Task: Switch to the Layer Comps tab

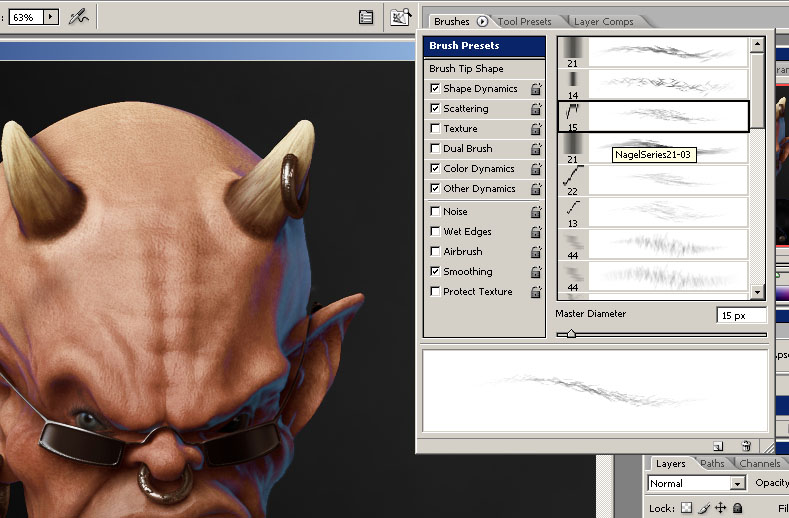Action: (603, 22)
